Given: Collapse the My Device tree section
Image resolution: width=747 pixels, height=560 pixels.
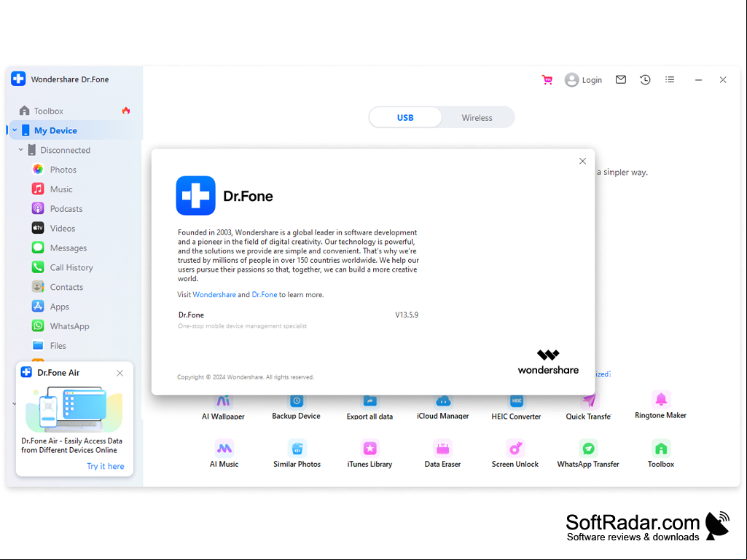Looking at the screenshot, I should click(15, 130).
